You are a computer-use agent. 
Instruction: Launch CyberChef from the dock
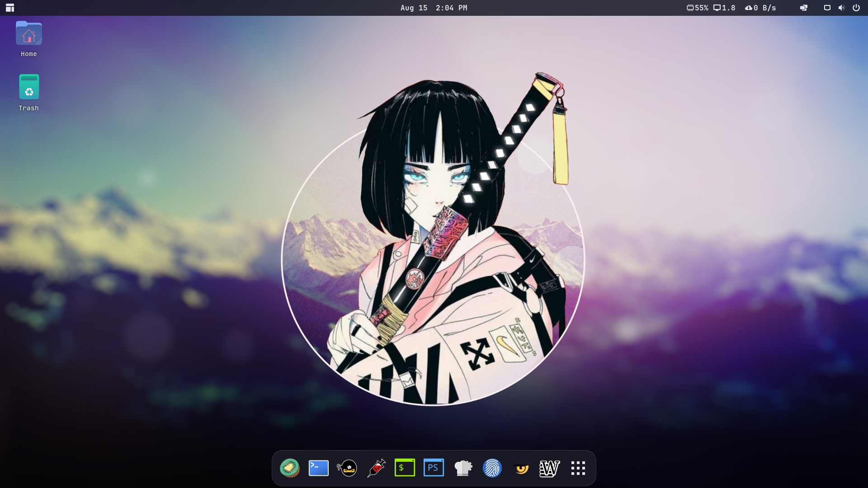(x=463, y=468)
